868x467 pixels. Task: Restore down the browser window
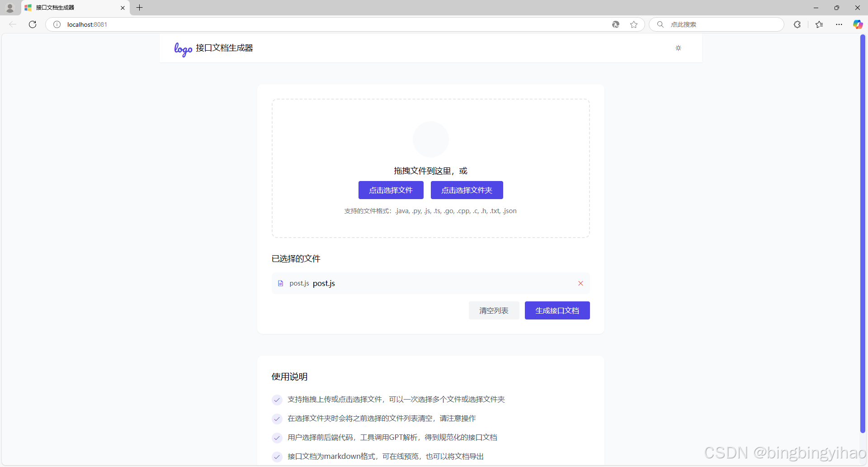[x=837, y=8]
